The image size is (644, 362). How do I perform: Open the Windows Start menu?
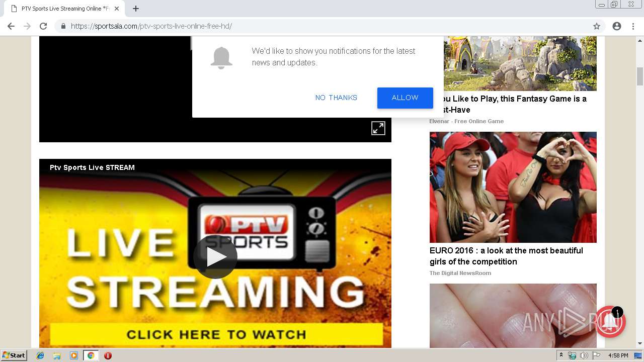tap(14, 355)
